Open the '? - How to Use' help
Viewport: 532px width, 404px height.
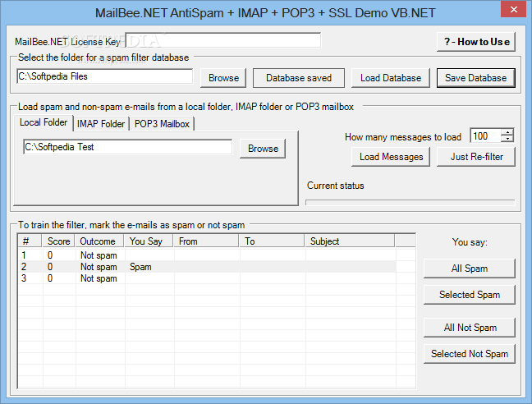[x=475, y=42]
